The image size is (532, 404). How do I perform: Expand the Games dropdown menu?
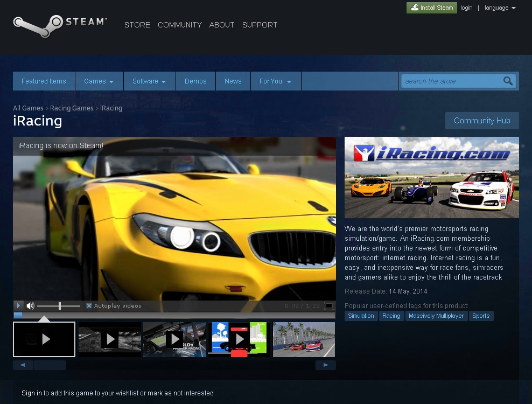pyautogui.click(x=99, y=81)
